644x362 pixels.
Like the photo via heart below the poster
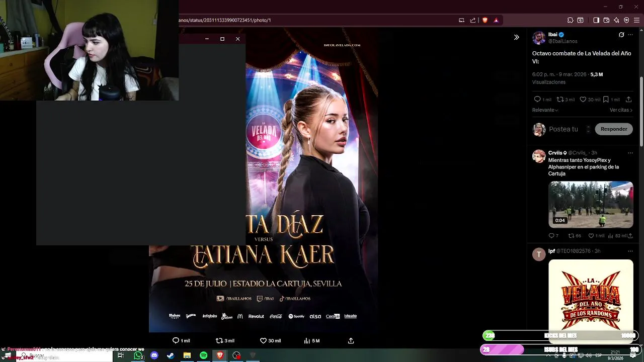[263, 340]
